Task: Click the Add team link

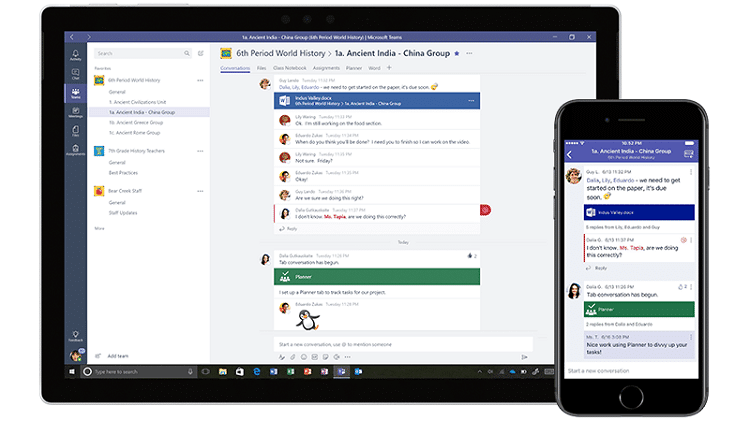Action: point(118,356)
